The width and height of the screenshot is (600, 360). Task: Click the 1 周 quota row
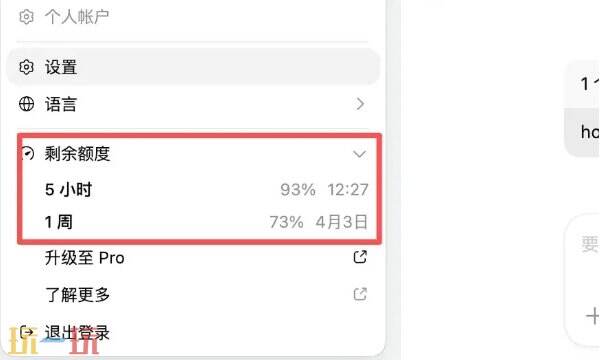point(207,222)
